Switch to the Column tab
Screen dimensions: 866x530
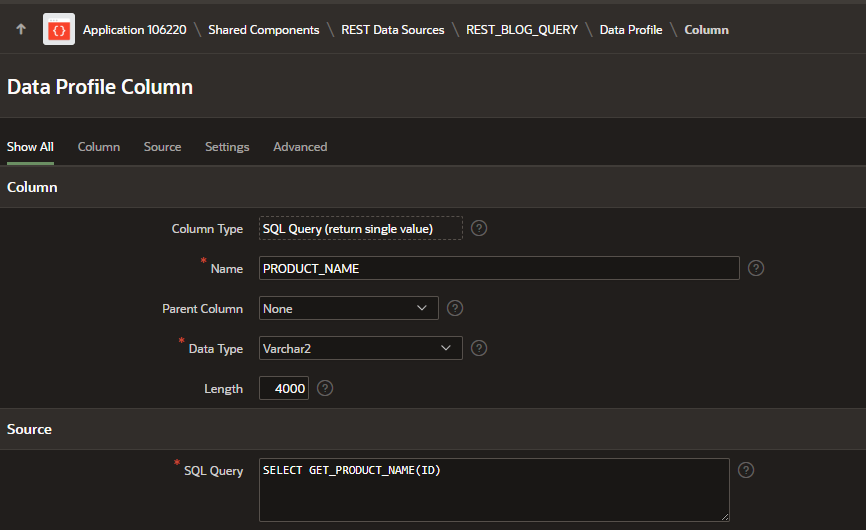[99, 147]
